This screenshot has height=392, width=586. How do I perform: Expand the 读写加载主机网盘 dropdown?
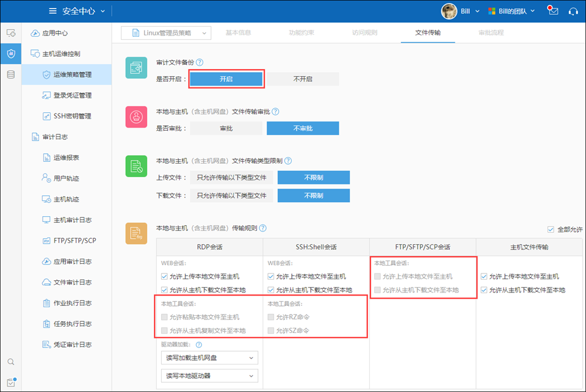(x=209, y=358)
